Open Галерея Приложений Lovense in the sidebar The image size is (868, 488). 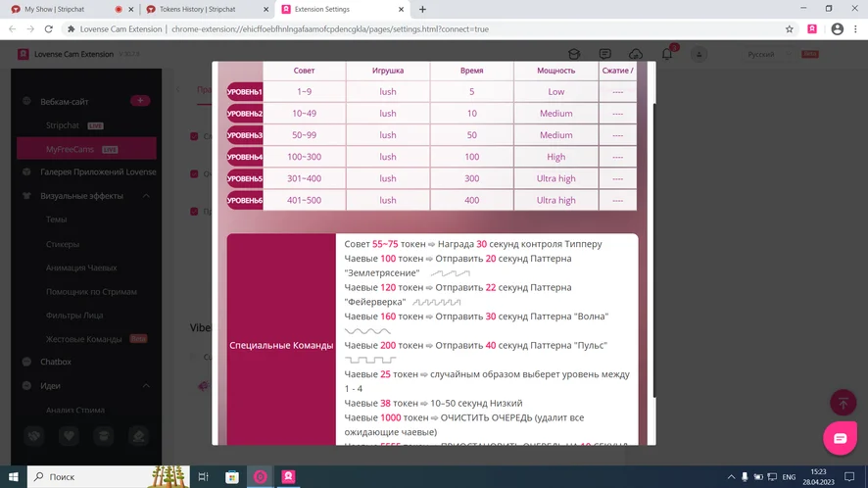pyautogui.click(x=97, y=172)
